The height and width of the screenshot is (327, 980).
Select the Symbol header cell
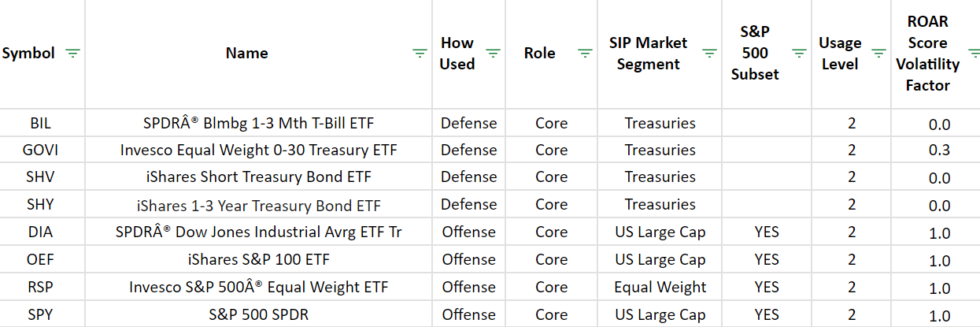[43, 54]
